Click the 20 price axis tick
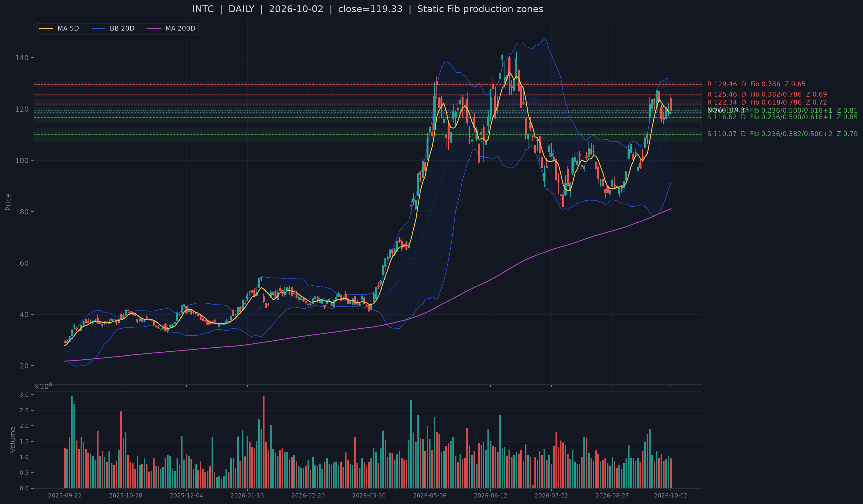 [x=24, y=366]
